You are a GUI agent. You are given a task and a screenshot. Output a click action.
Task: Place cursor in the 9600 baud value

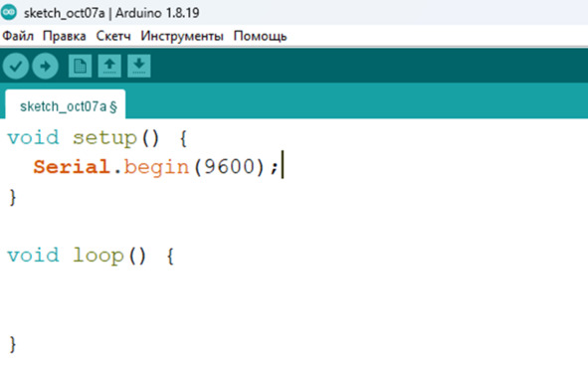230,166
